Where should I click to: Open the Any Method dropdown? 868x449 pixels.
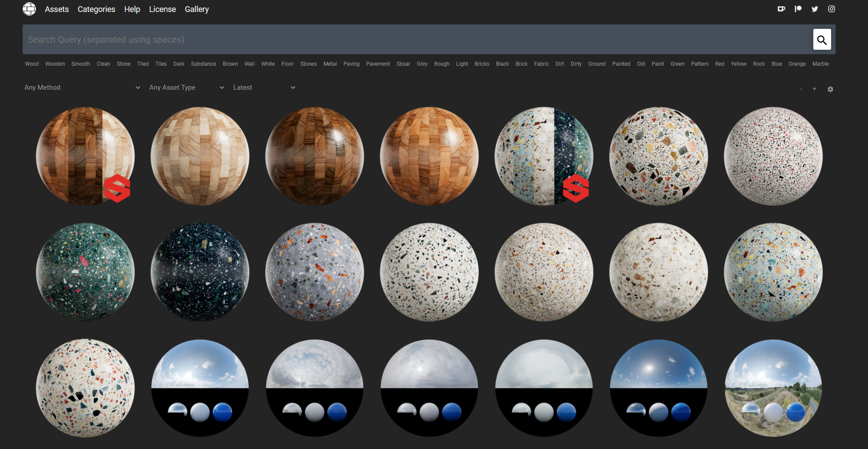pos(82,87)
